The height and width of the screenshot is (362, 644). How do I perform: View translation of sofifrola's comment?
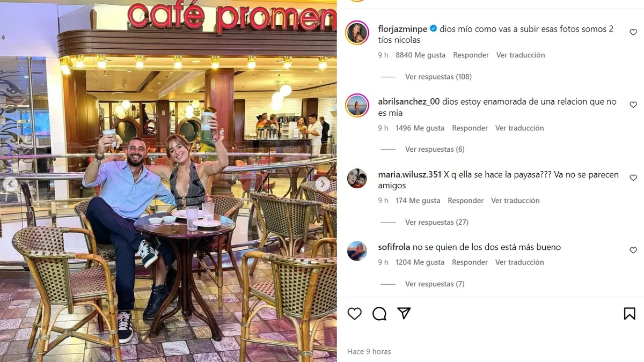coord(519,262)
